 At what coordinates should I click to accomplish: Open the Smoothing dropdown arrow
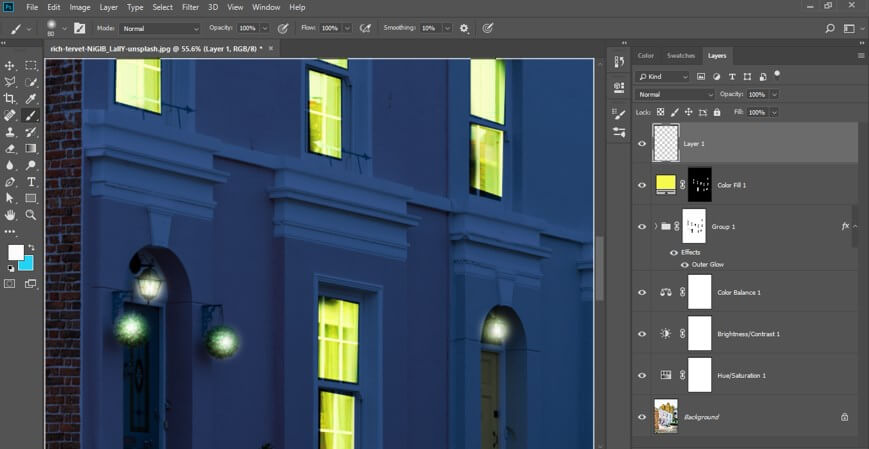pyautogui.click(x=447, y=28)
